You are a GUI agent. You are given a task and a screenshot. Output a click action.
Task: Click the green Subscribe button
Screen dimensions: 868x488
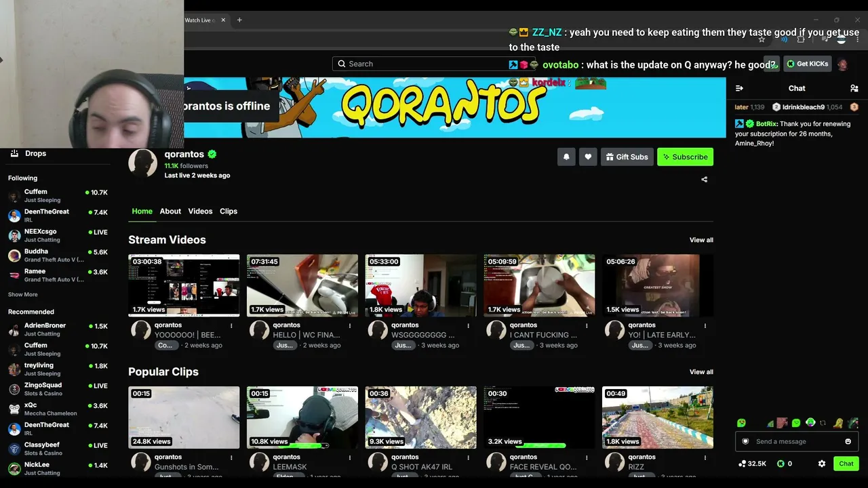685,157
